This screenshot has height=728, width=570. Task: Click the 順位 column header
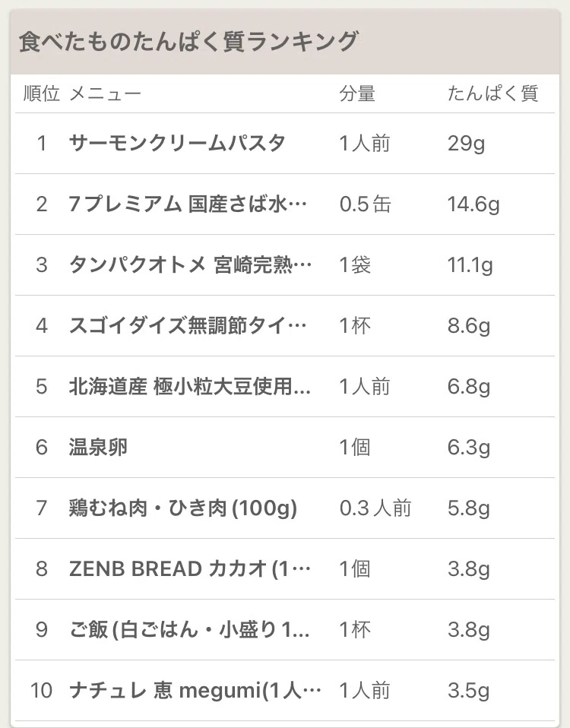point(42,93)
